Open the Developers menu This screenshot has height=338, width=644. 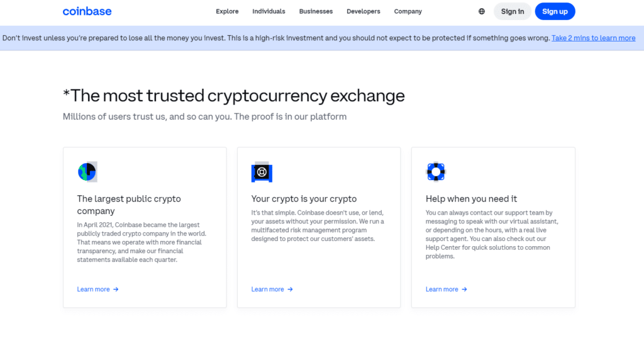tap(364, 11)
